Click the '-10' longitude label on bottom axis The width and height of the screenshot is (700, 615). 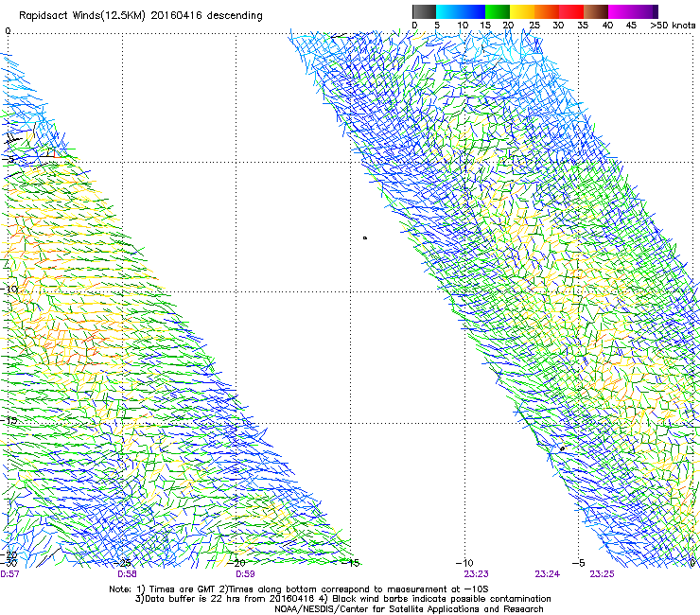[464, 563]
